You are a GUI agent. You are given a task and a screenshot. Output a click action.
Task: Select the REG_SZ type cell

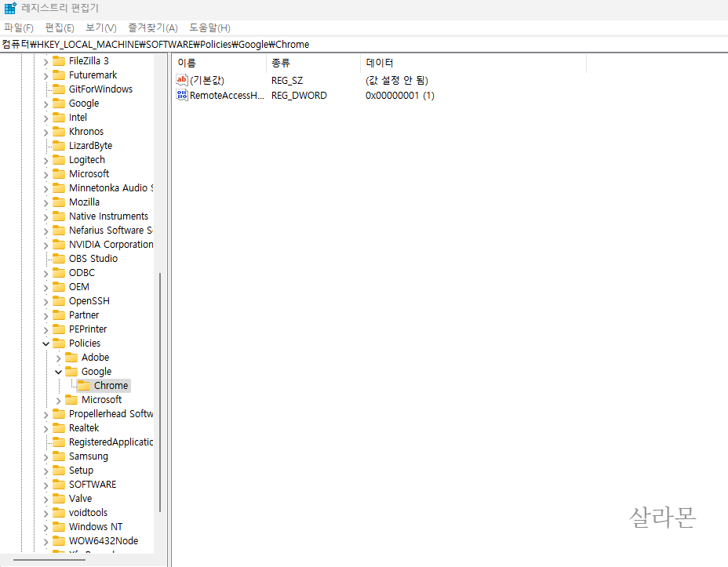pyautogui.click(x=287, y=81)
